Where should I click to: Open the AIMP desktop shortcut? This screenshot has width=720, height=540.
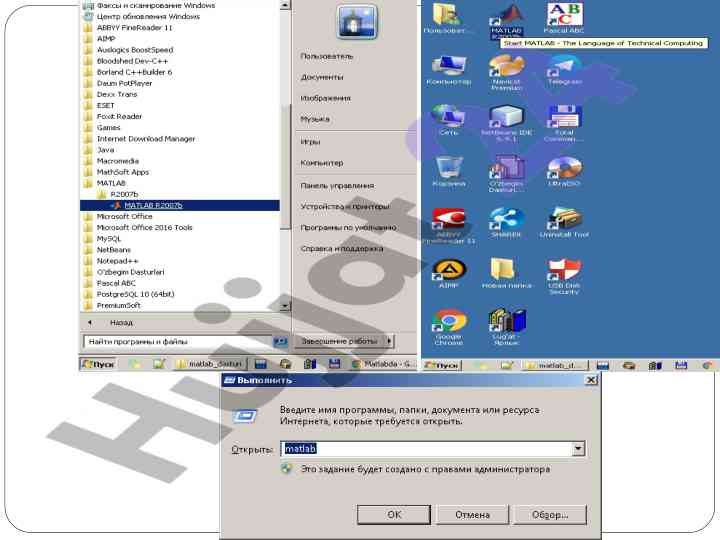[449, 271]
